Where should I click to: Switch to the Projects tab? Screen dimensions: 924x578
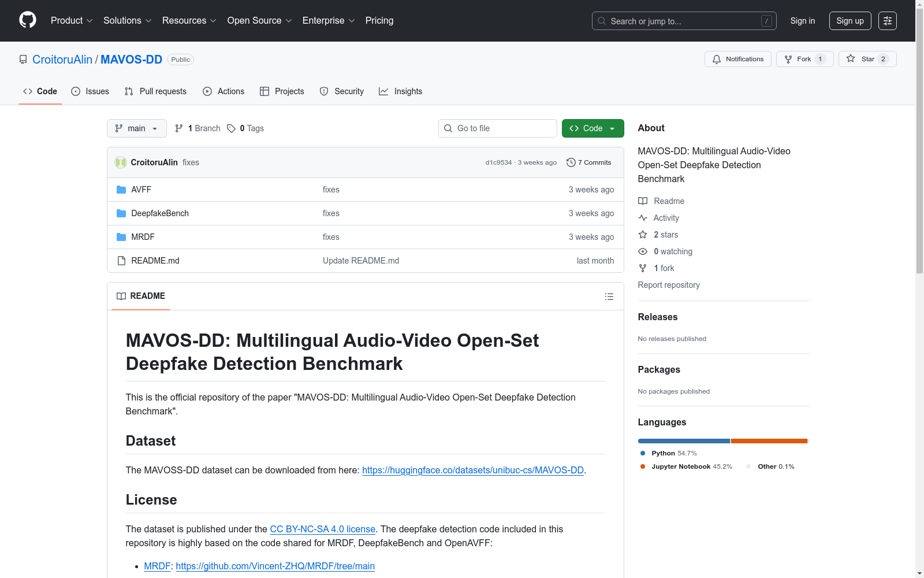282,91
